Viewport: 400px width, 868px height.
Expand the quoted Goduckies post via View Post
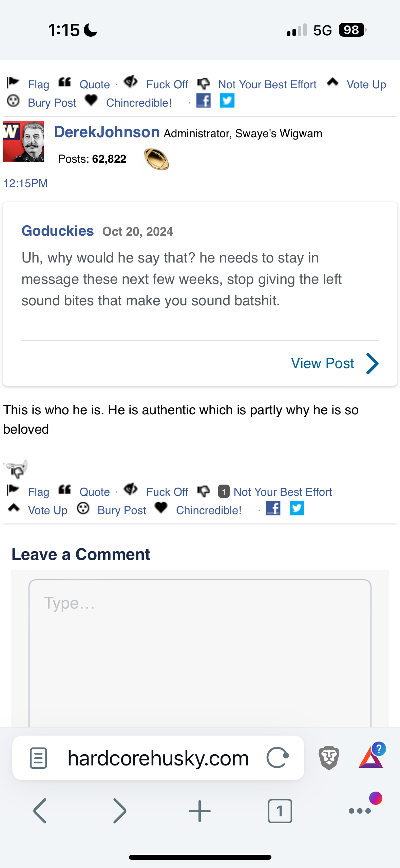pos(334,363)
